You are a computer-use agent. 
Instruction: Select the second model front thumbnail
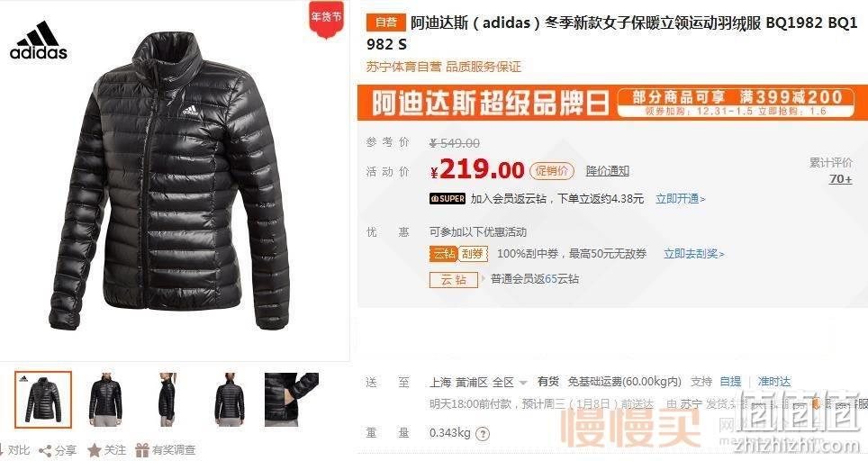point(105,400)
